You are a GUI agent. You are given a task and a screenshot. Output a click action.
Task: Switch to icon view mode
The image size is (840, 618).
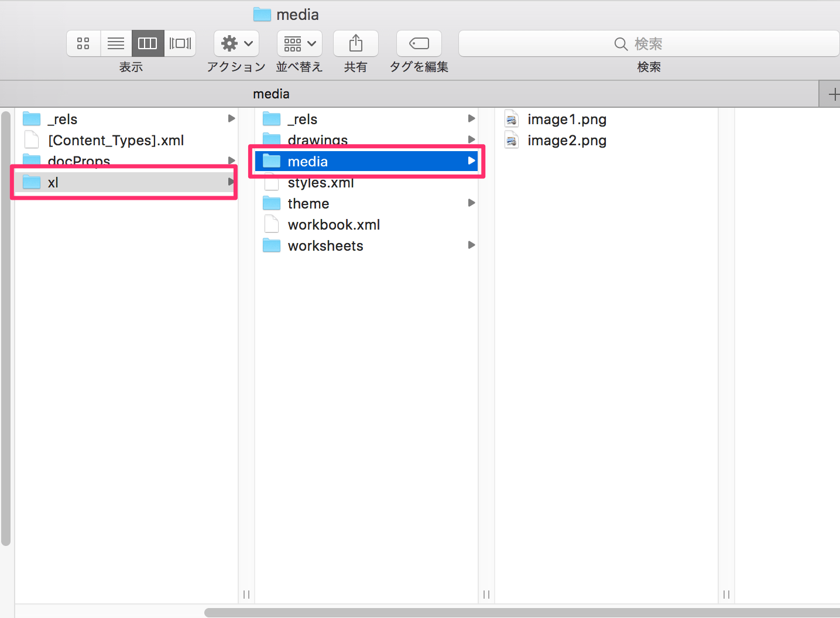coord(84,43)
